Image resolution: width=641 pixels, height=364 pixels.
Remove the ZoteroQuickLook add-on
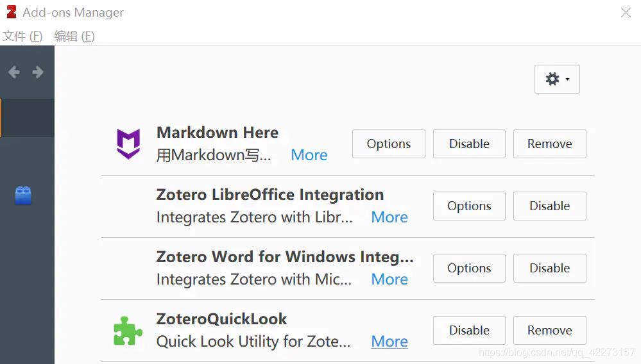pyautogui.click(x=549, y=331)
